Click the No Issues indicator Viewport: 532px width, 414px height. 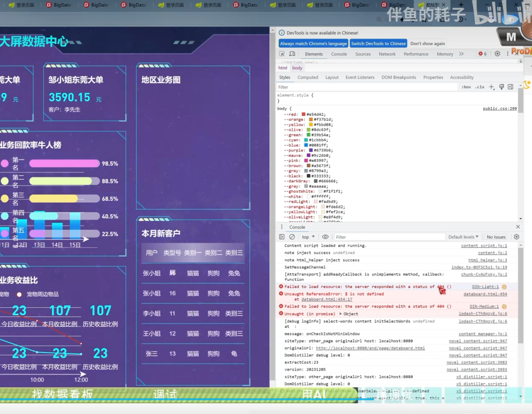495,237
